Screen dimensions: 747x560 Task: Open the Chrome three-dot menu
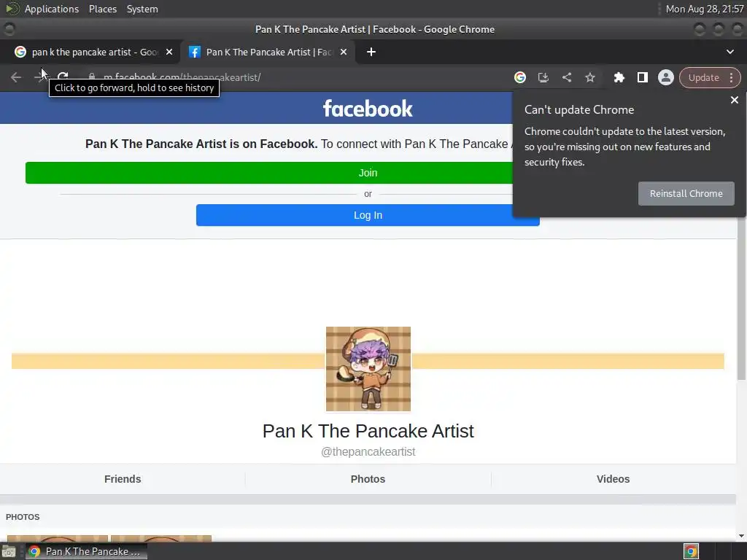click(x=731, y=77)
